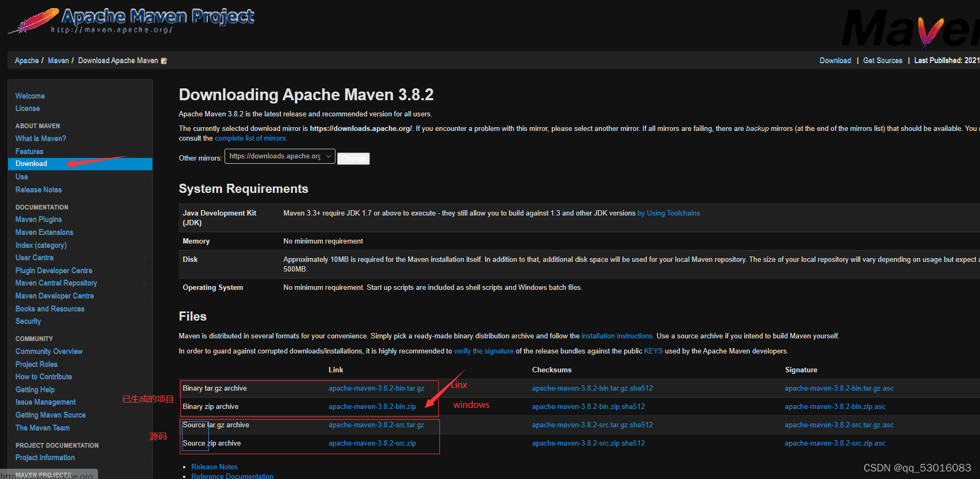This screenshot has width=980, height=479.
Task: Expand the Project Information arrow
Action: pos(144,458)
